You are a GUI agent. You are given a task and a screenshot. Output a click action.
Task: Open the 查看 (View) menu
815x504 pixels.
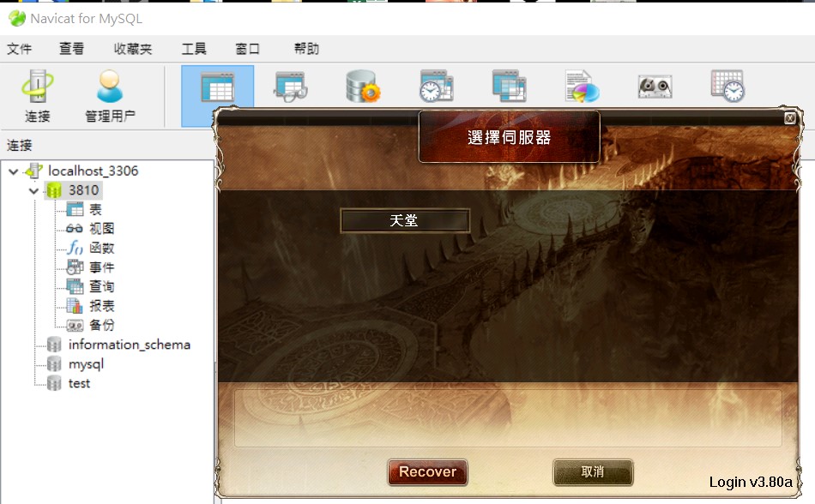(x=71, y=49)
